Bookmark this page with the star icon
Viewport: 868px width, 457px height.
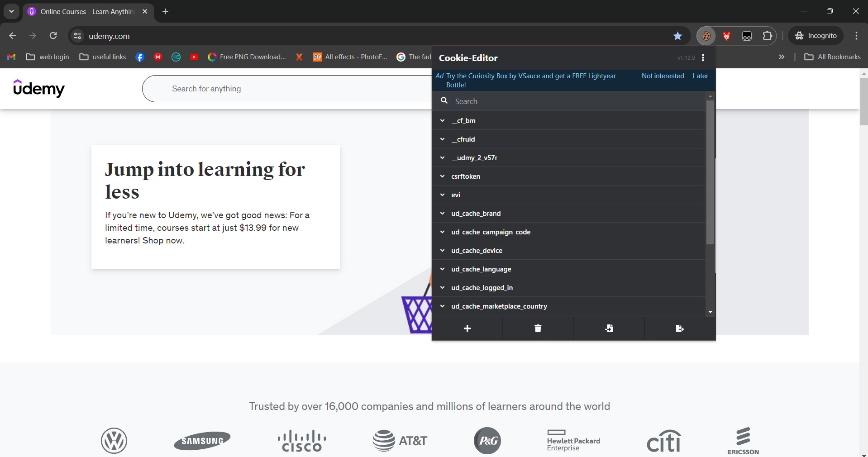click(x=677, y=36)
